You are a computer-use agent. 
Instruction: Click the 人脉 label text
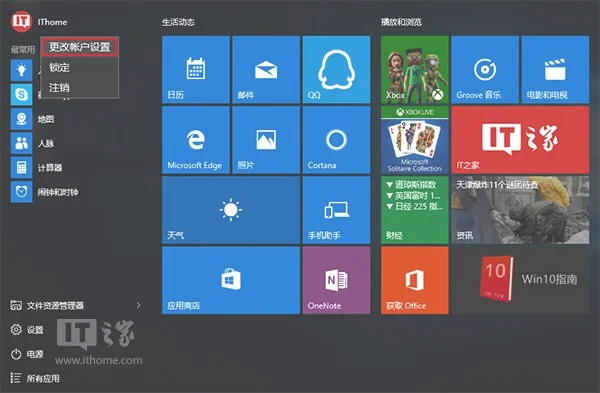46,144
